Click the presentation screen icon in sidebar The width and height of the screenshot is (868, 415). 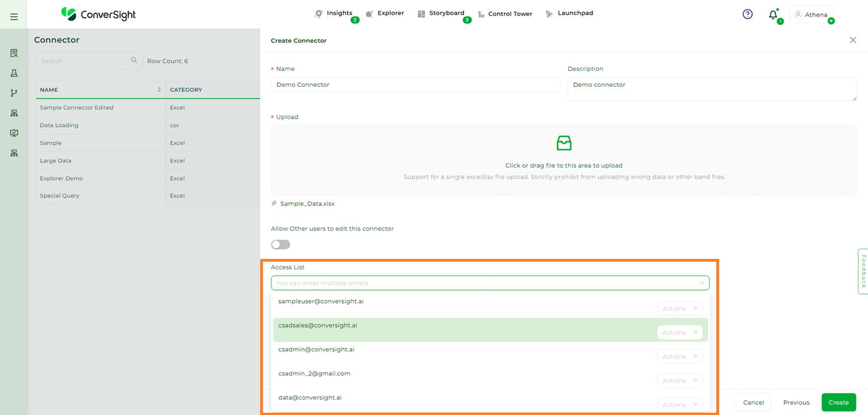(x=14, y=133)
